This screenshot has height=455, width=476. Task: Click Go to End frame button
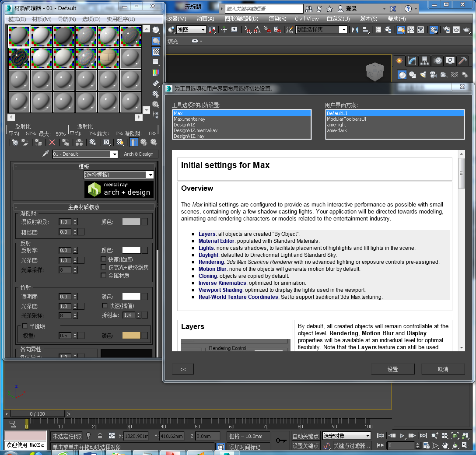click(423, 436)
